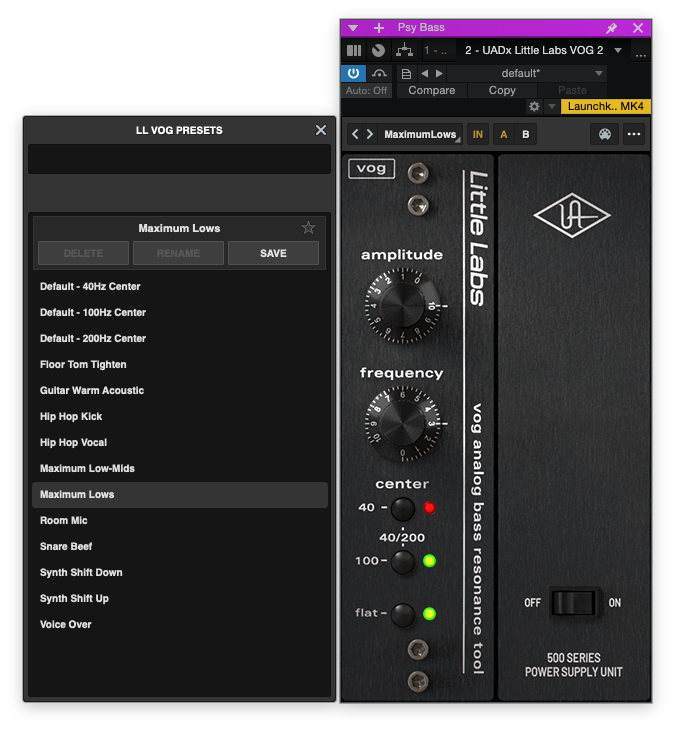
Task: Click the preset search field
Action: click(x=179, y=159)
